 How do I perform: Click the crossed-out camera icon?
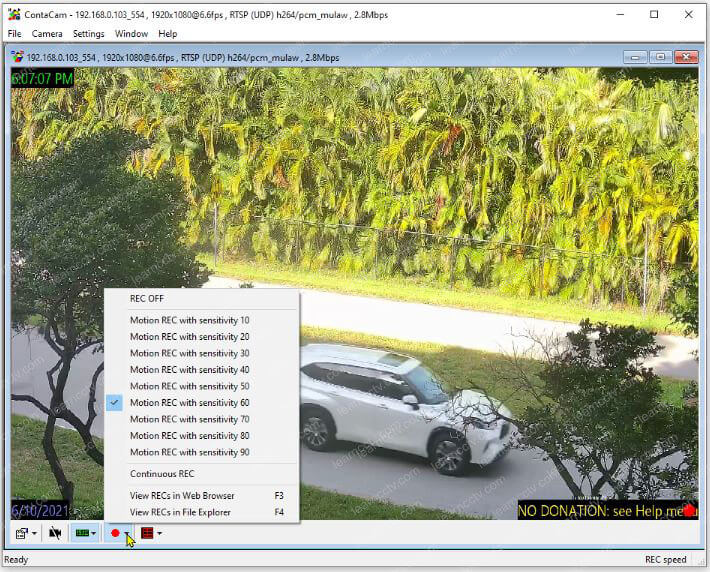tap(55, 533)
